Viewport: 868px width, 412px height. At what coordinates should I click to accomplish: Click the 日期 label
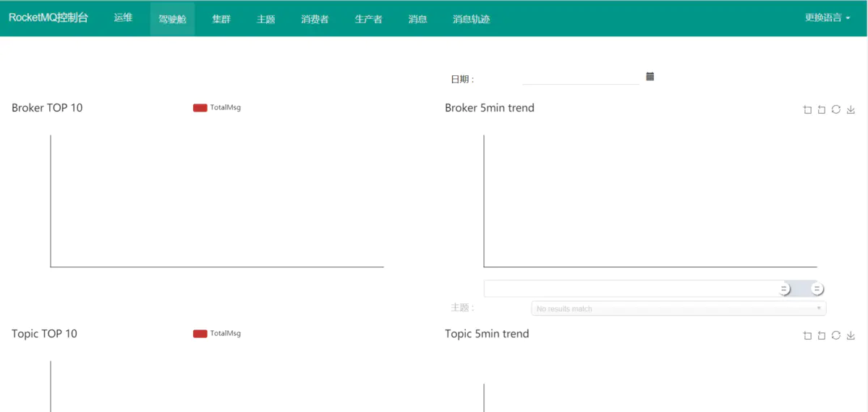coord(463,79)
